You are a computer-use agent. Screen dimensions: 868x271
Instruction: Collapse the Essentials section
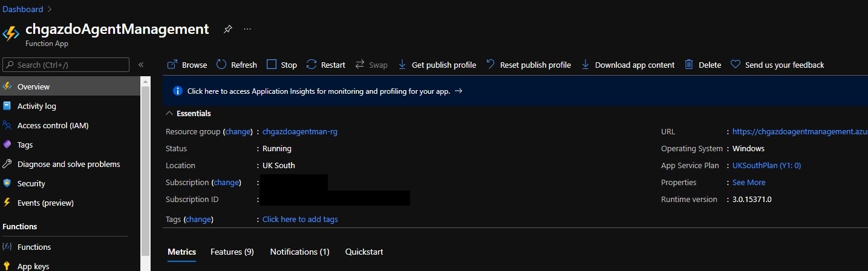click(170, 113)
